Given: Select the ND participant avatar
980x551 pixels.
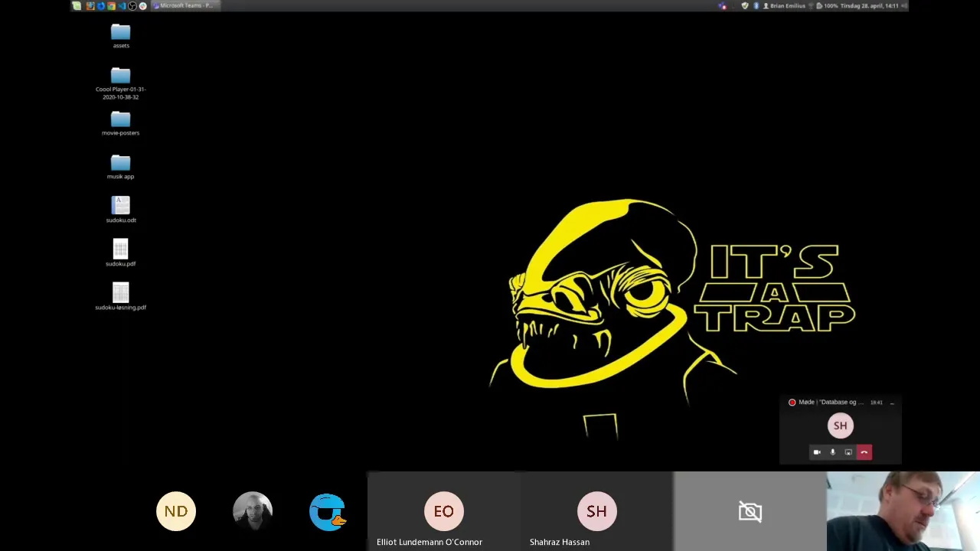Looking at the screenshot, I should click(x=176, y=511).
